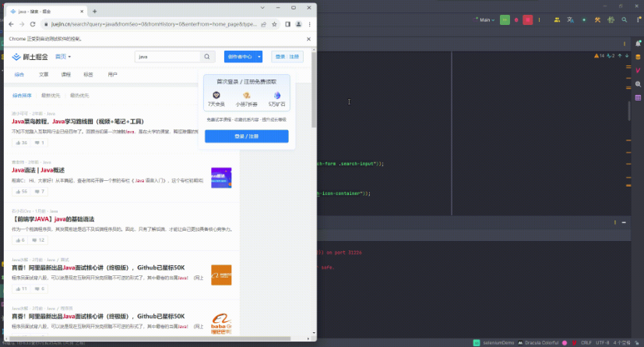The height and width of the screenshot is (347, 644).
Task: Open article Java菜鸟教程，Java学习路线图
Action: [78, 122]
